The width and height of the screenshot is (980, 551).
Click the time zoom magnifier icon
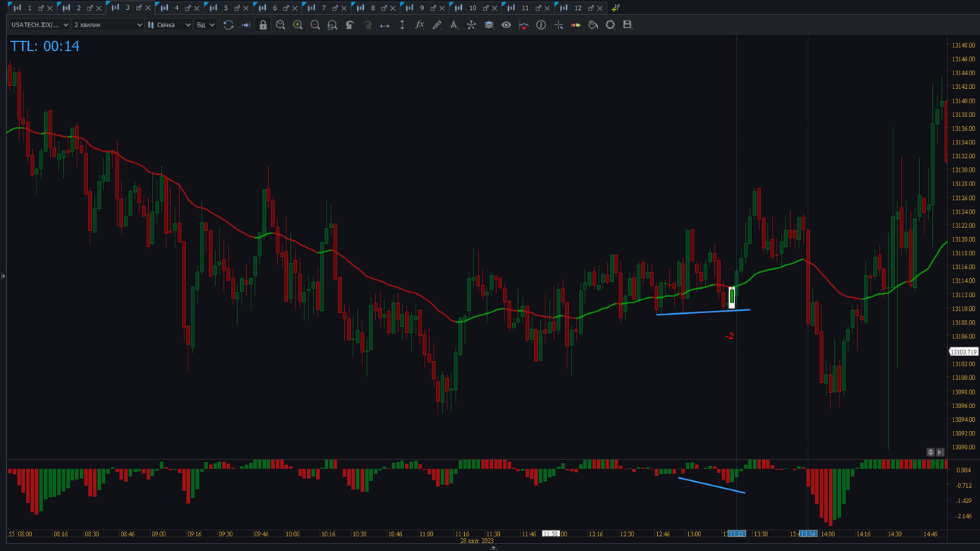click(280, 25)
